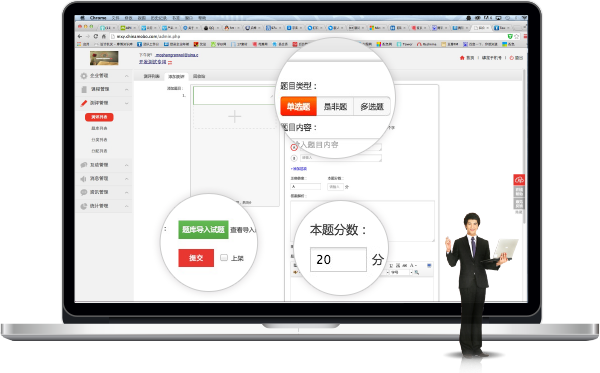Click the pie chart icon in the sidebar
This screenshot has height=373, width=600.
click(84, 206)
